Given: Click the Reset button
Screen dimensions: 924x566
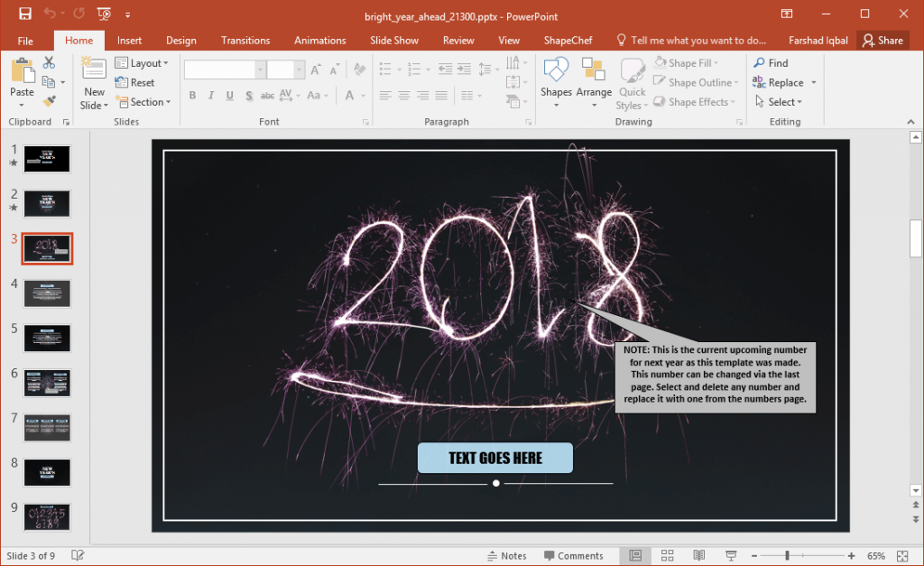Looking at the screenshot, I should 143,82.
